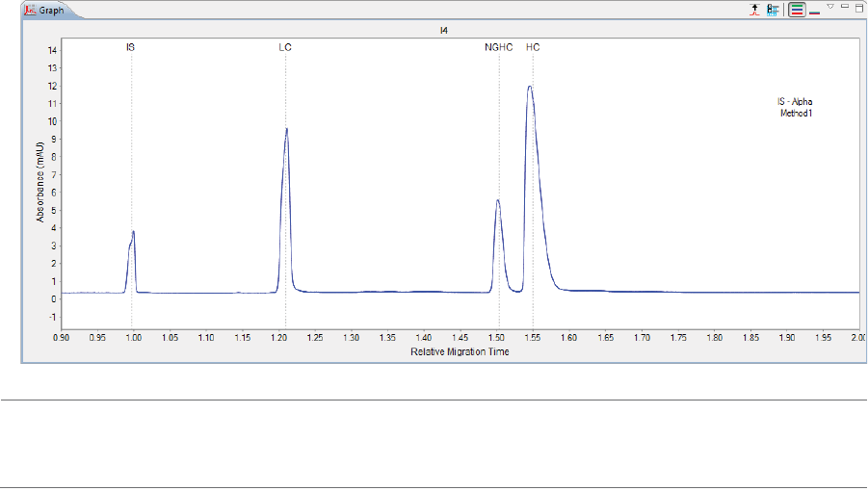This screenshot has height=491, width=868.
Task: Click the HC peak label
Action: click(x=533, y=47)
